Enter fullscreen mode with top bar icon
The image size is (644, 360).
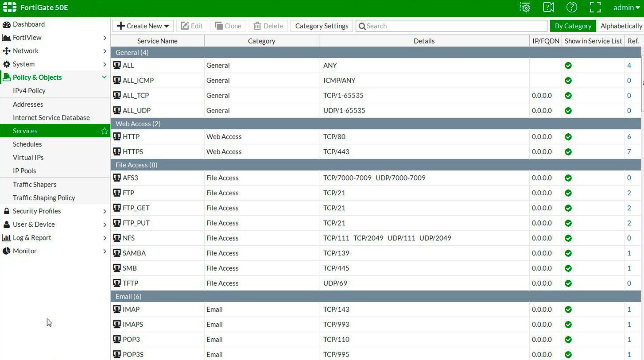tap(595, 8)
